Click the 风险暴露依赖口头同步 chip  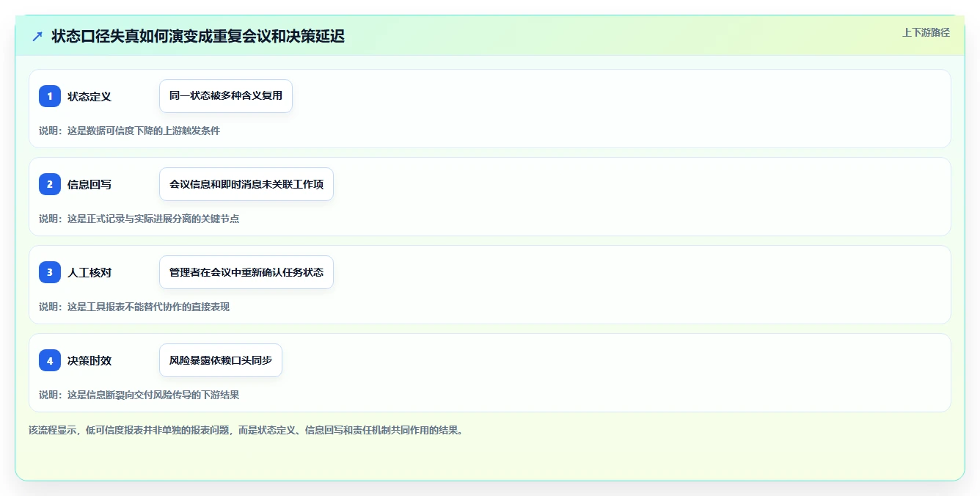click(221, 360)
